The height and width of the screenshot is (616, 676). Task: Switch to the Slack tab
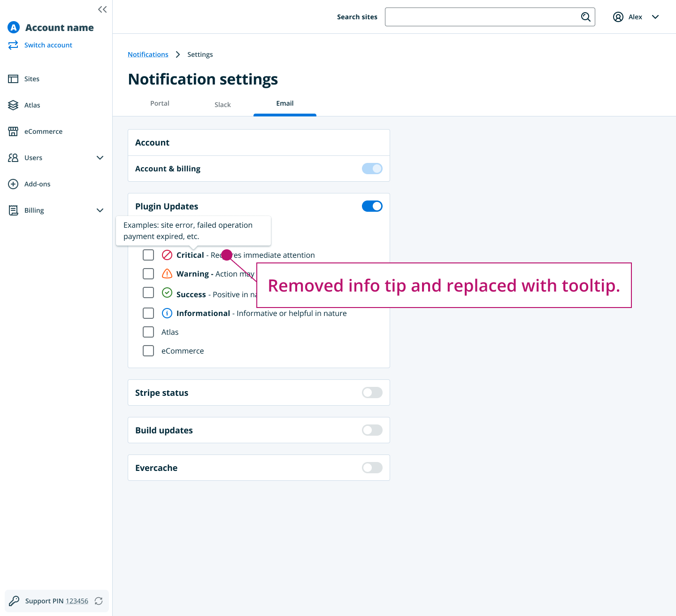pyautogui.click(x=223, y=104)
